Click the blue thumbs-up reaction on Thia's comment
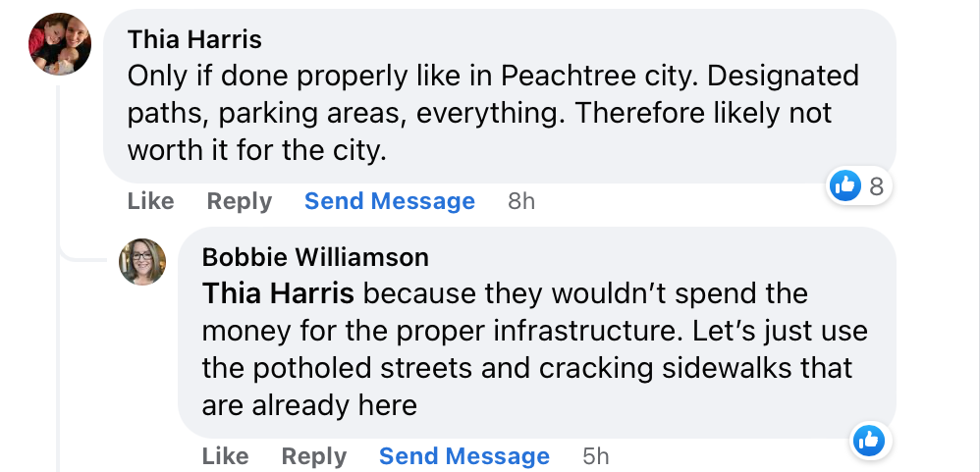 click(x=845, y=184)
